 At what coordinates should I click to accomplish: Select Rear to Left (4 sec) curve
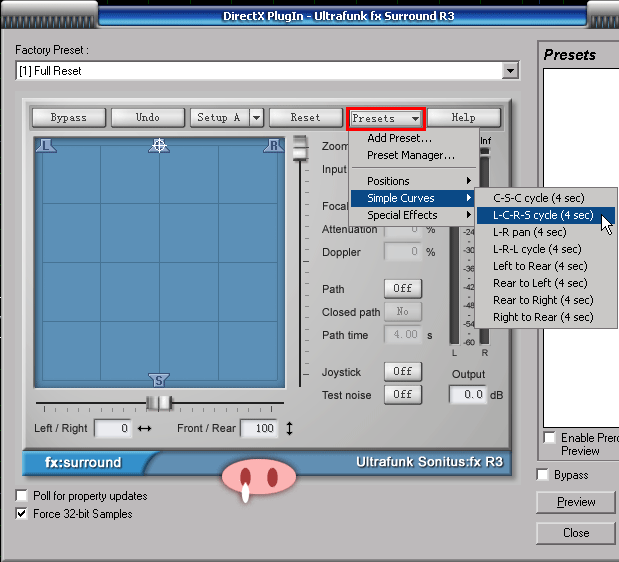(546, 283)
